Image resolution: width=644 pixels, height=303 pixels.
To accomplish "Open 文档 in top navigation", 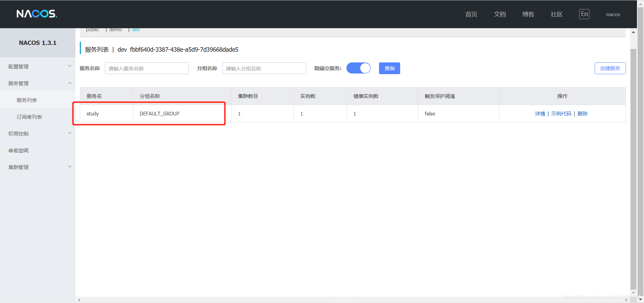I will pyautogui.click(x=500, y=14).
